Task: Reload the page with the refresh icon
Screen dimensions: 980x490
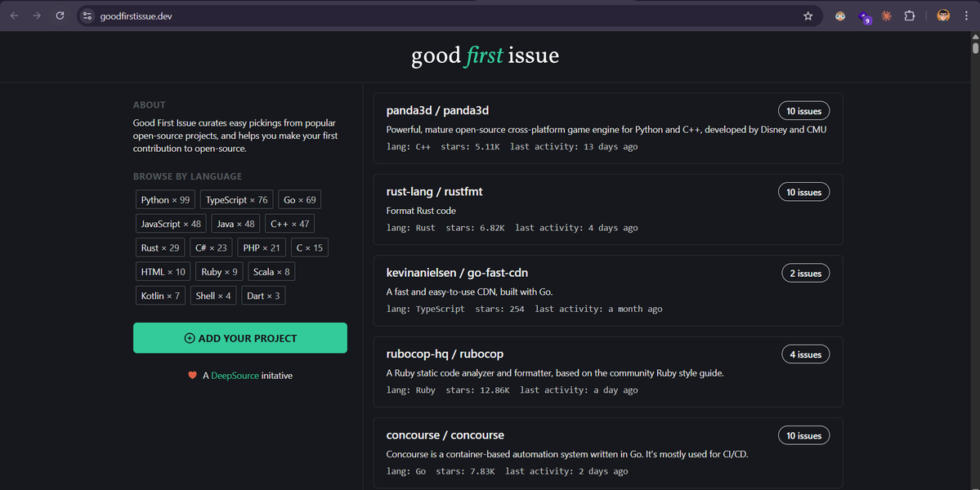Action: click(60, 16)
